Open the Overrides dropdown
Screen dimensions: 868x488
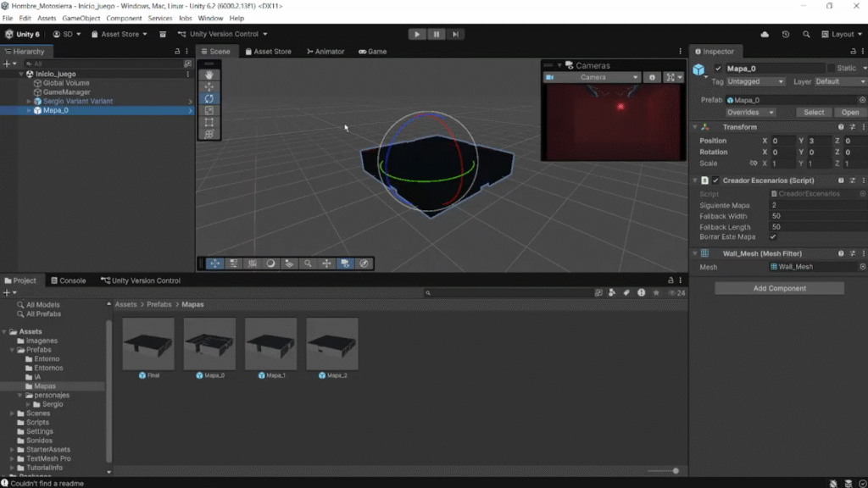(x=750, y=112)
